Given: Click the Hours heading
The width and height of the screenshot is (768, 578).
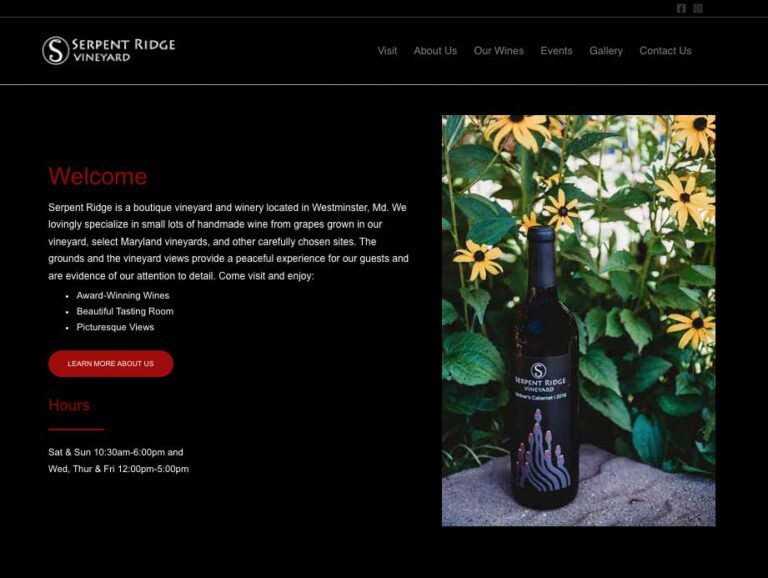Looking at the screenshot, I should pyautogui.click(x=69, y=405).
